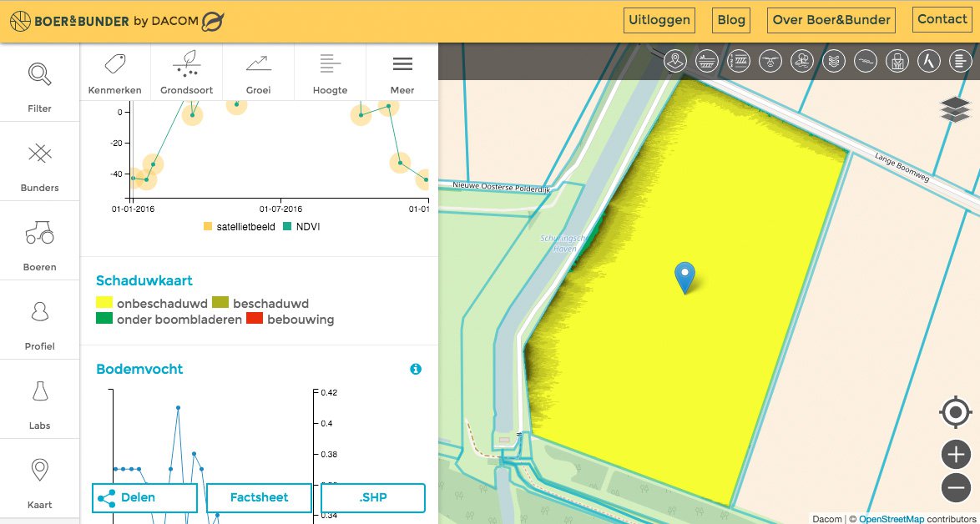980x524 pixels.
Task: Click the Lange Boomweg road label
Action: 902,168
